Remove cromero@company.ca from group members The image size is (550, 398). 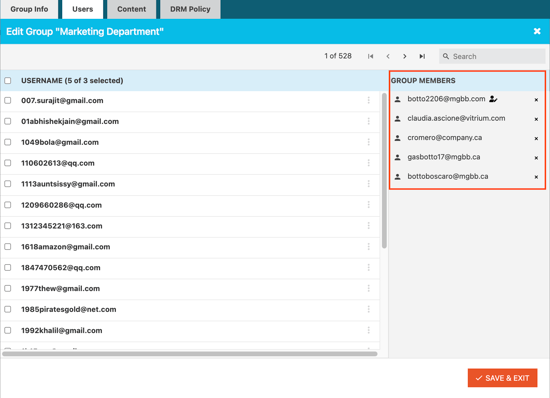[x=536, y=139]
